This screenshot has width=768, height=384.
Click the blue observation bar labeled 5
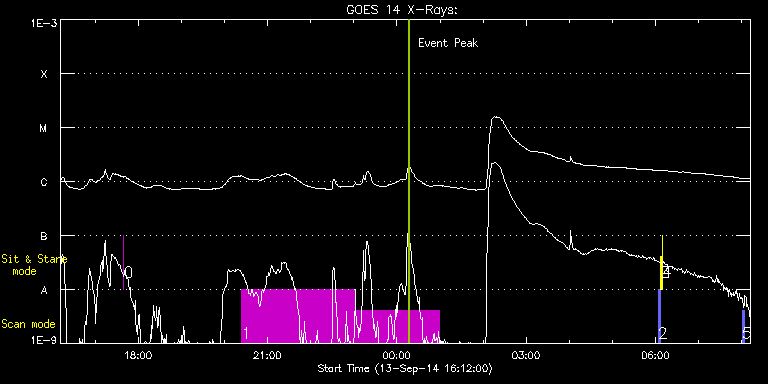point(743,326)
